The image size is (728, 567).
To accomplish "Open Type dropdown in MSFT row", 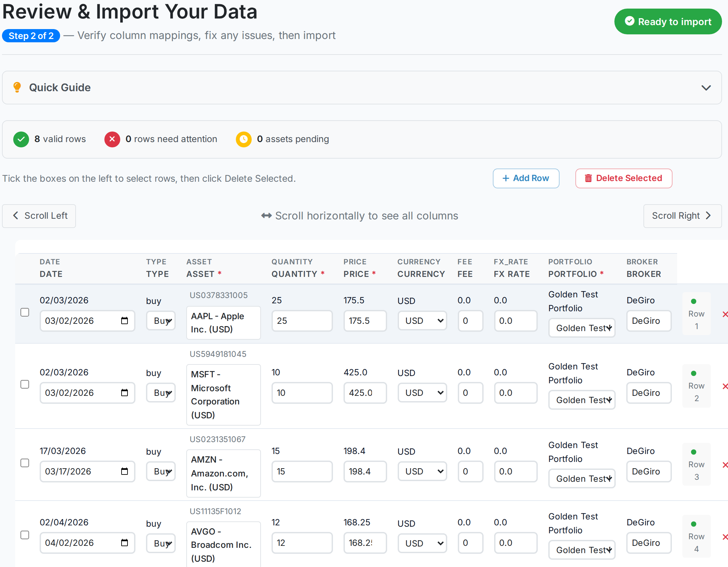I will [161, 393].
